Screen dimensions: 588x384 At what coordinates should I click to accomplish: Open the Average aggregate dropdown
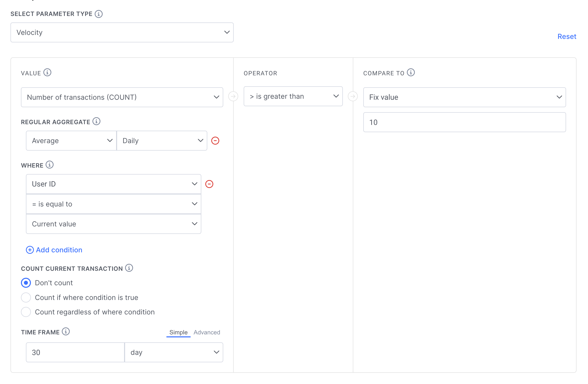point(71,141)
